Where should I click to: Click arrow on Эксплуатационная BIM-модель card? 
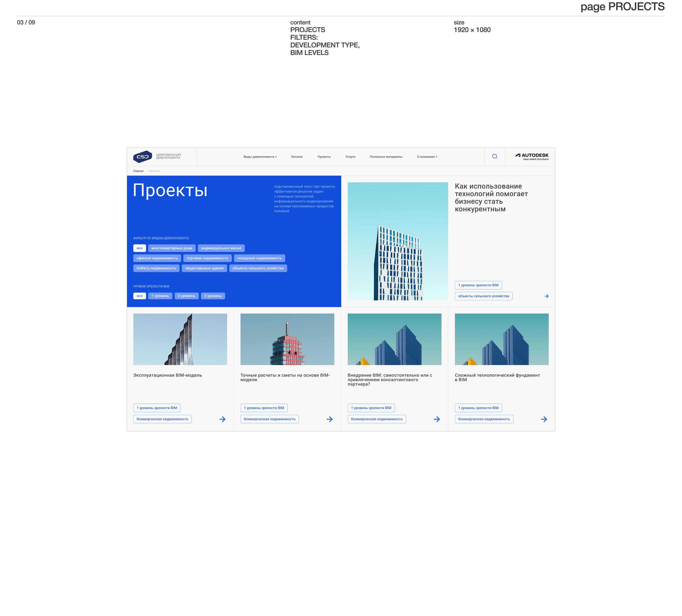(x=222, y=419)
